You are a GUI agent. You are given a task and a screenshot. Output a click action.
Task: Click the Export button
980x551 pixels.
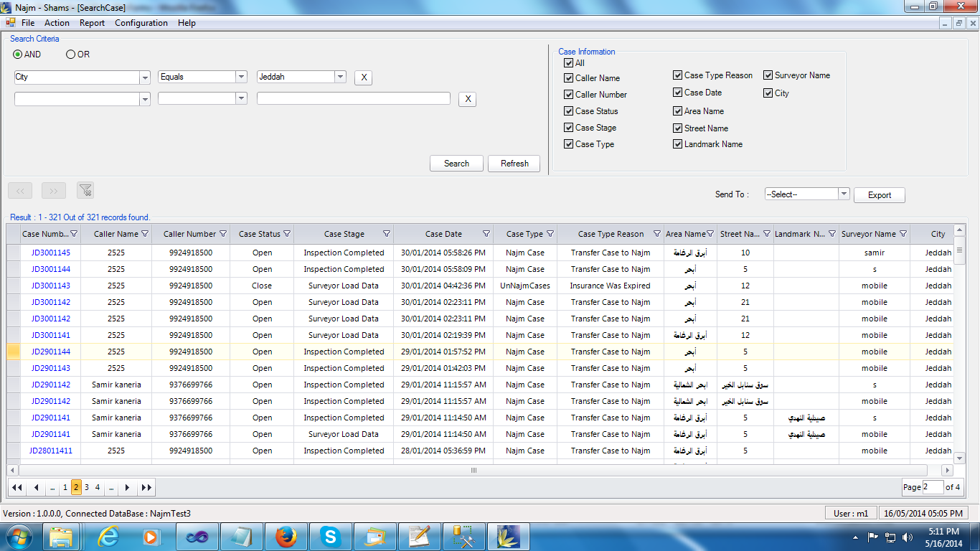point(880,195)
